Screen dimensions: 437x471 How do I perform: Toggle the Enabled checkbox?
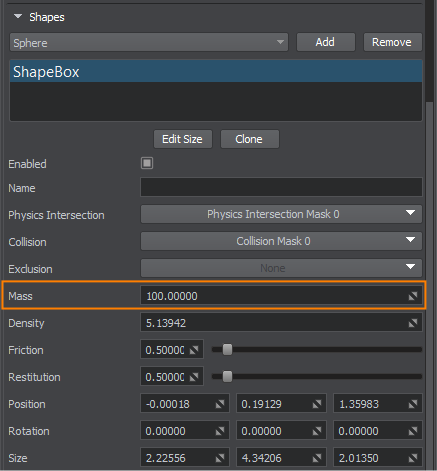click(147, 163)
